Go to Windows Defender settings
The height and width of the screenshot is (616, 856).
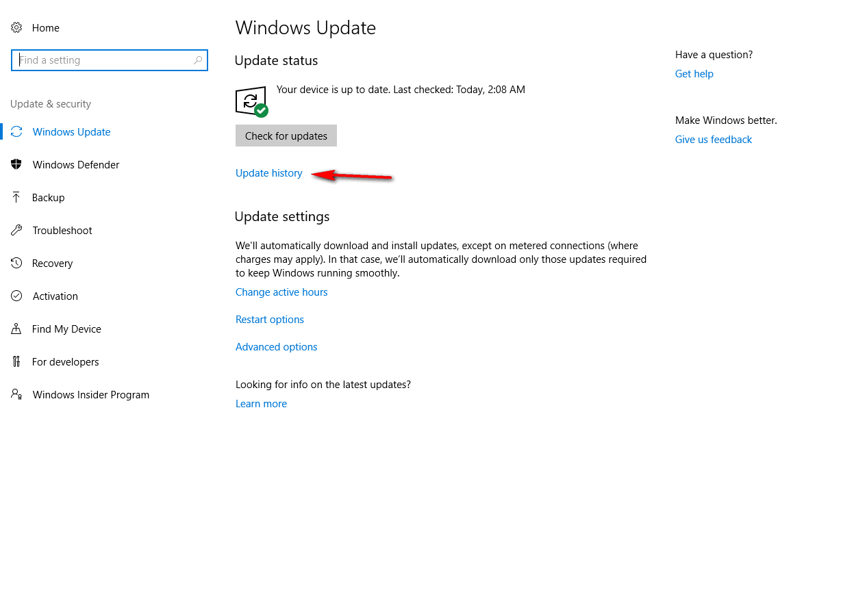click(76, 165)
